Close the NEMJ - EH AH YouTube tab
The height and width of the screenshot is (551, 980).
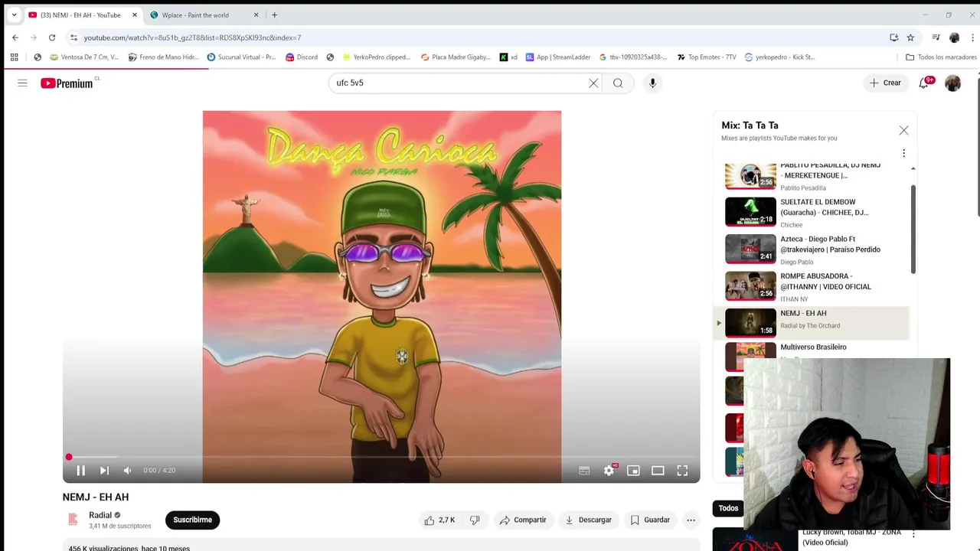[x=135, y=15]
